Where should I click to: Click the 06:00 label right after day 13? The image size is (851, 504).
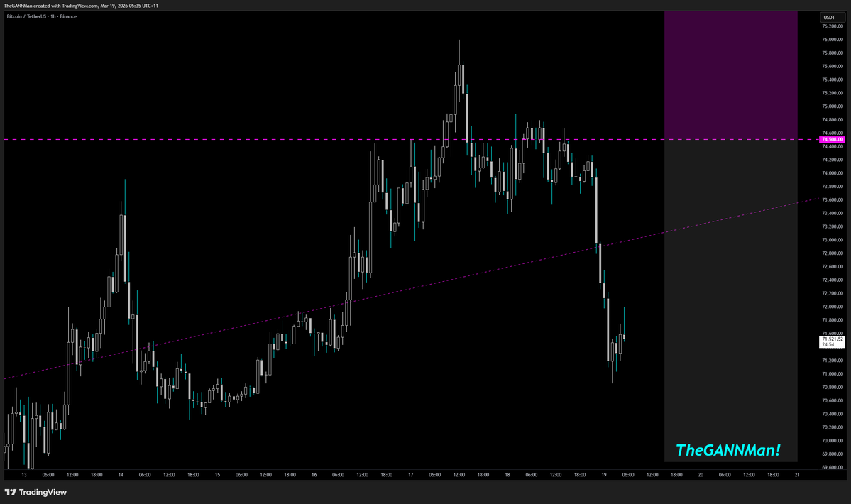(x=48, y=475)
